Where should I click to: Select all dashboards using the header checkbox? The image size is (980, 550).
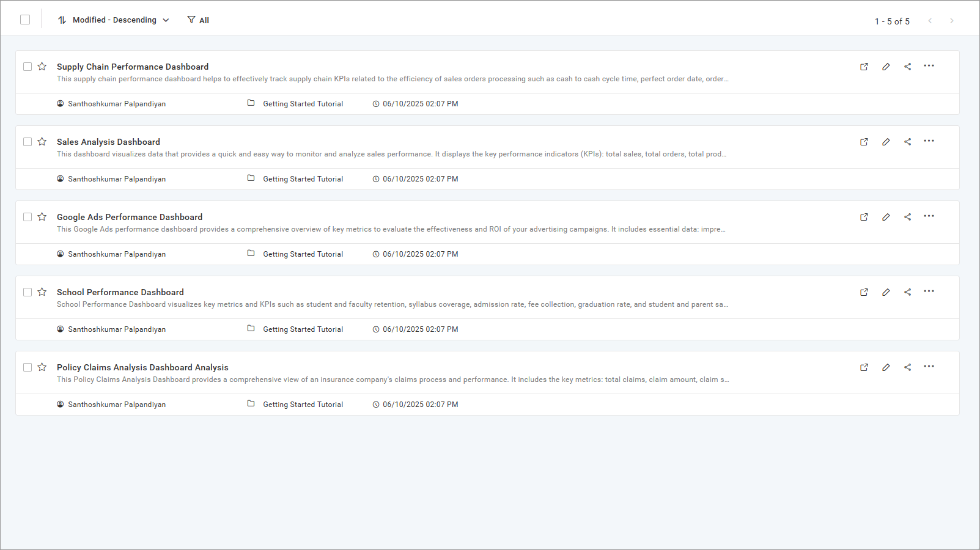click(24, 19)
